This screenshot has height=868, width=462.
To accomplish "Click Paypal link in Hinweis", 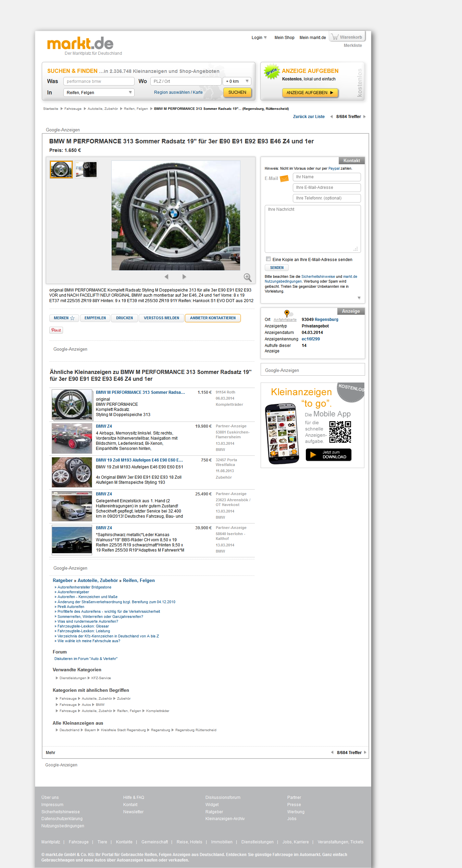I will point(334,169).
